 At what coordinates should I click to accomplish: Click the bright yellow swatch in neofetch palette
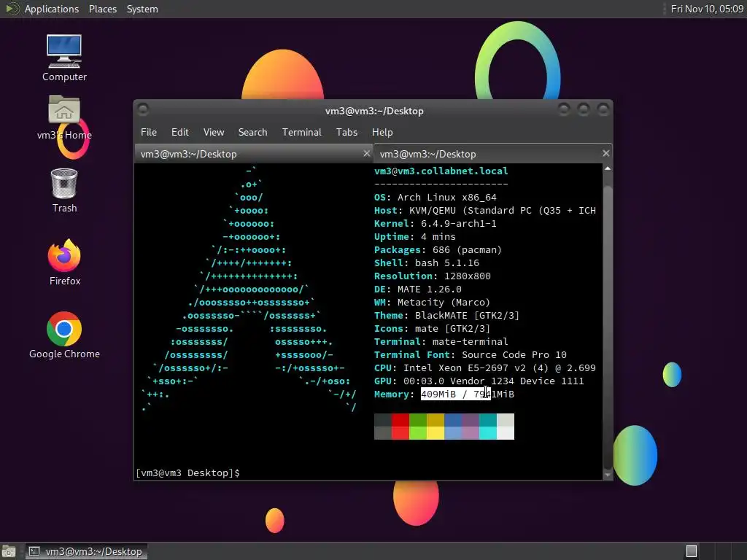pos(436,433)
